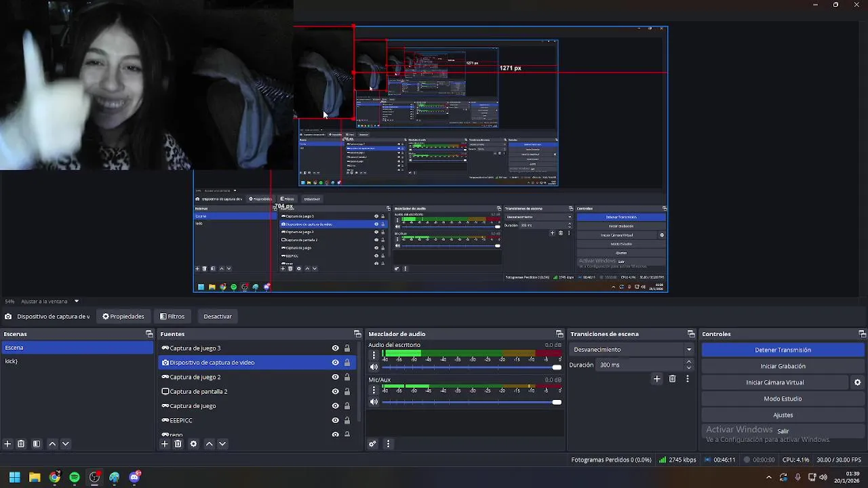Hide Dispositivo de captura de video source
This screenshot has height=488, width=868.
click(x=335, y=363)
